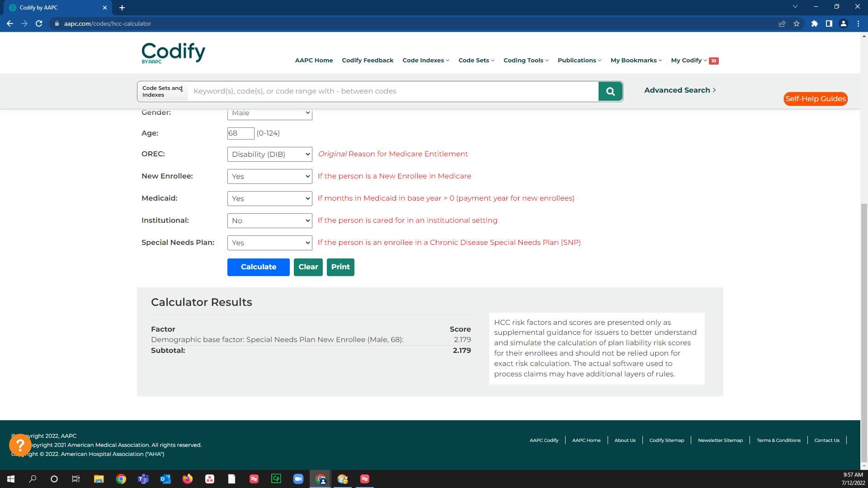868x488 pixels.
Task: Expand the New Enrollee dropdown
Action: point(269,176)
